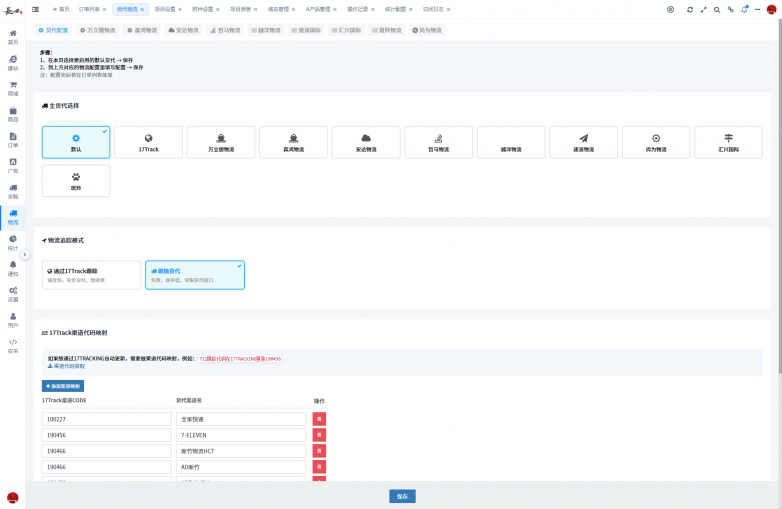Edit the 7-ELEVEN channel name field
782x509 pixels.
[241, 435]
